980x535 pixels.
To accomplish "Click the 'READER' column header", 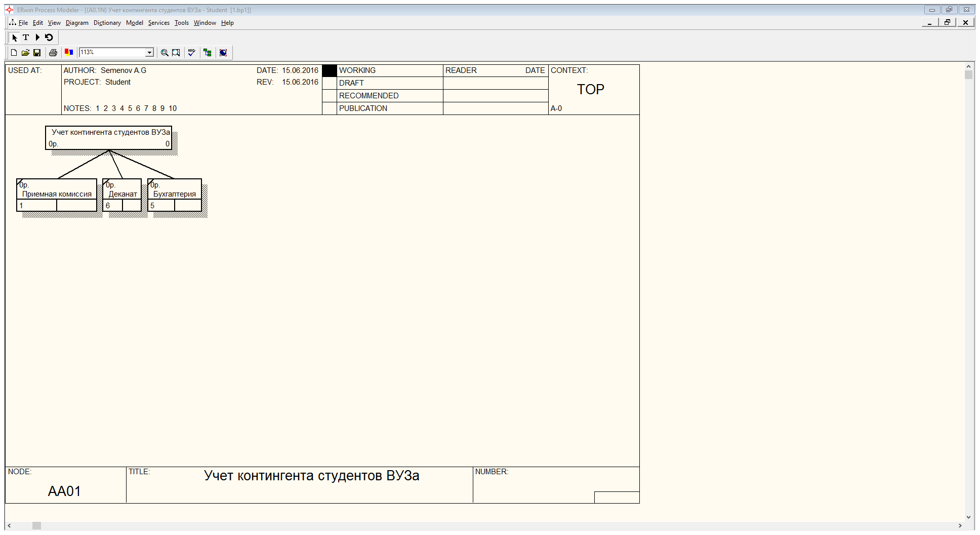I will pos(461,70).
